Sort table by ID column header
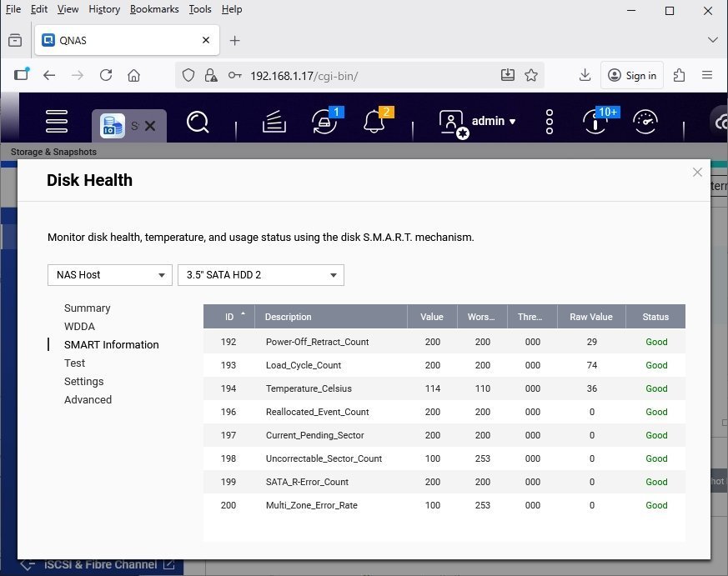 pos(229,317)
